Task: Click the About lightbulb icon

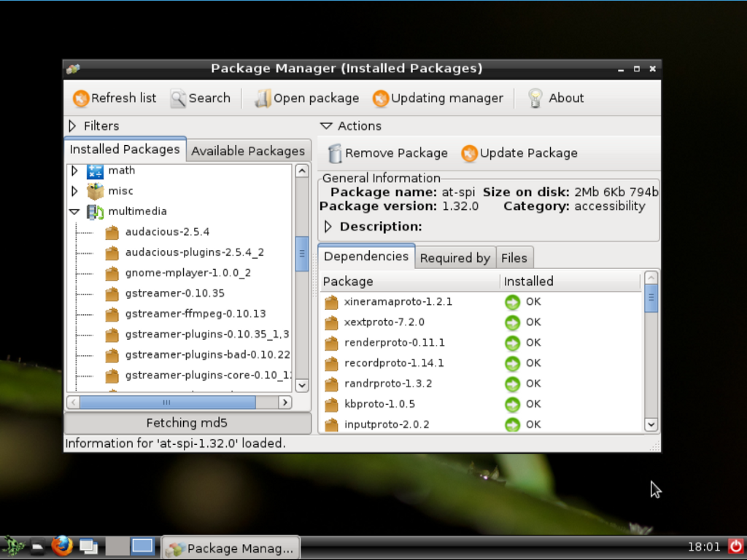Action: (535, 98)
